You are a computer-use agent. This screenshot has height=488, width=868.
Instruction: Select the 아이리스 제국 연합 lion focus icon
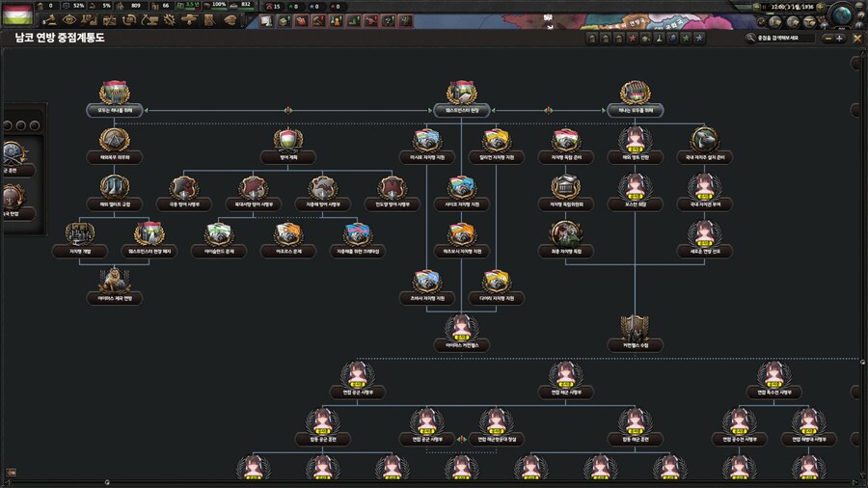120,281
